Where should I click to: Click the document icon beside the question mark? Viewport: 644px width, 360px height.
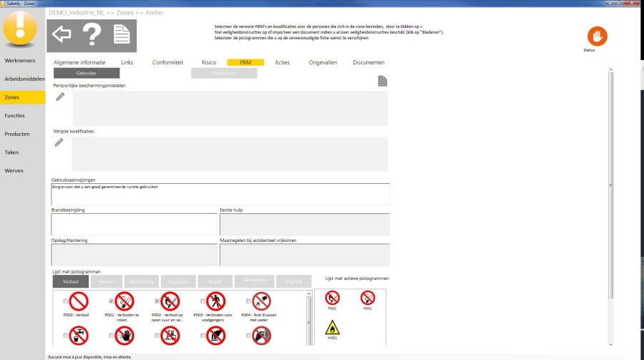pyautogui.click(x=121, y=34)
